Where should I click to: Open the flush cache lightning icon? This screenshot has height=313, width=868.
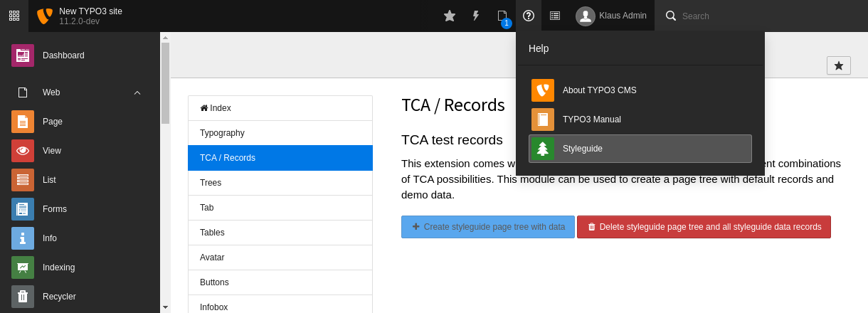[476, 16]
